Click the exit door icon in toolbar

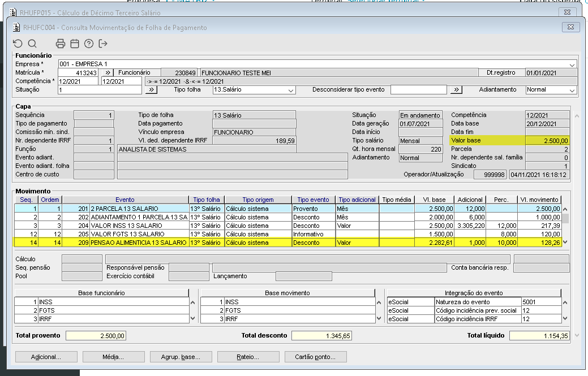103,44
